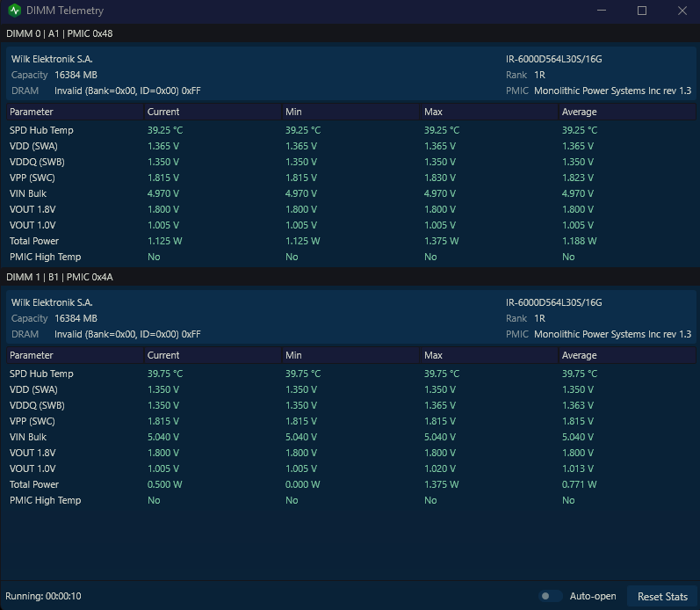This screenshot has width=700, height=610.
Task: Click DIMM 0 current VIN Bulk 4.970 V
Action: [163, 193]
